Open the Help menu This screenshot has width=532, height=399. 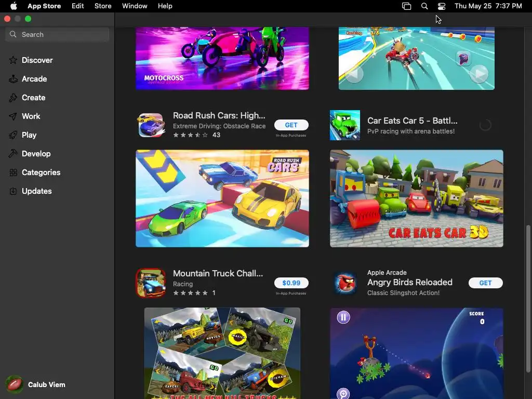[165, 6]
